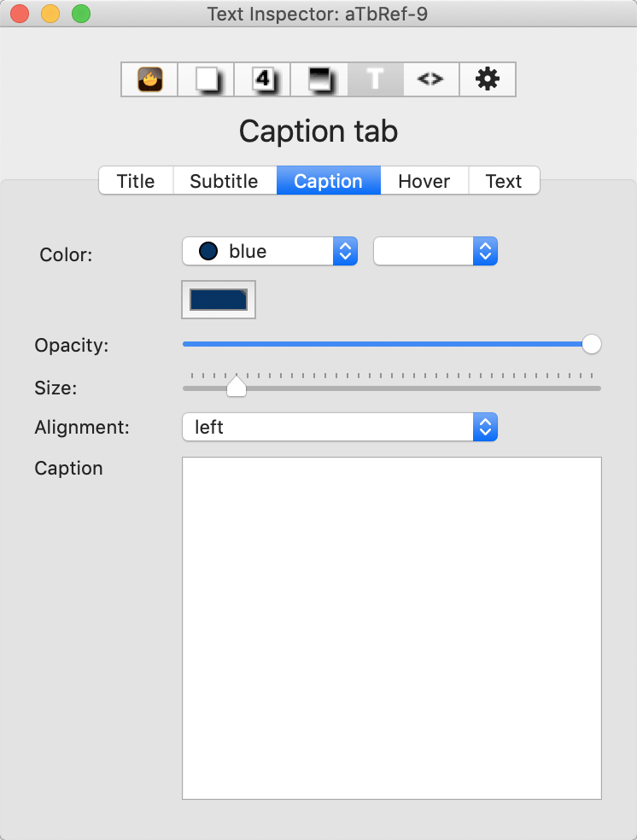Viewport: 637px width, 840px height.
Task: Select the Text inspector T icon
Action: (x=374, y=79)
